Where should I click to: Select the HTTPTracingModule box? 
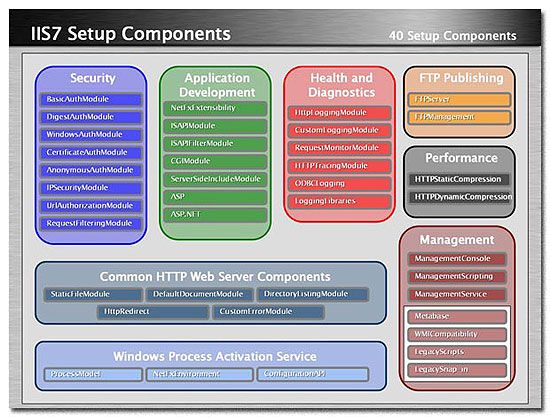point(339,166)
